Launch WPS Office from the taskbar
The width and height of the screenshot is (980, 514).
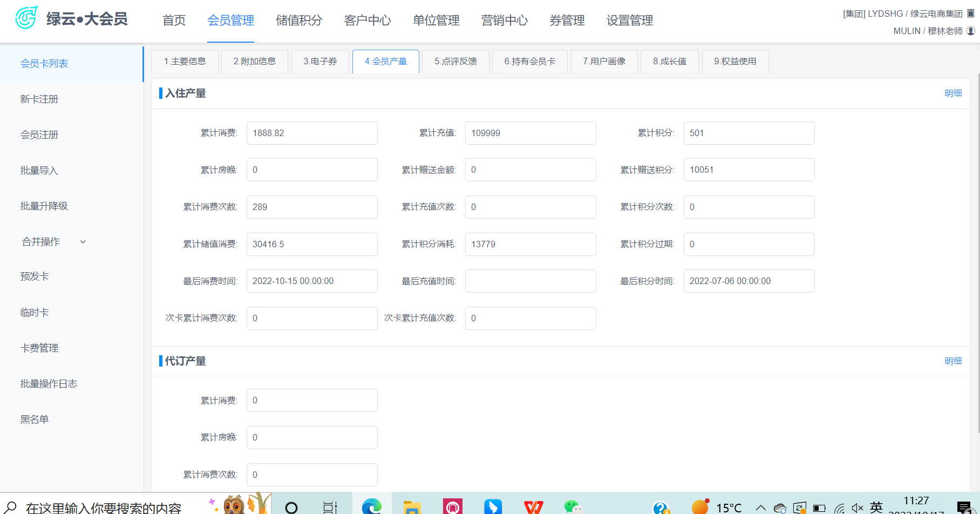[533, 506]
